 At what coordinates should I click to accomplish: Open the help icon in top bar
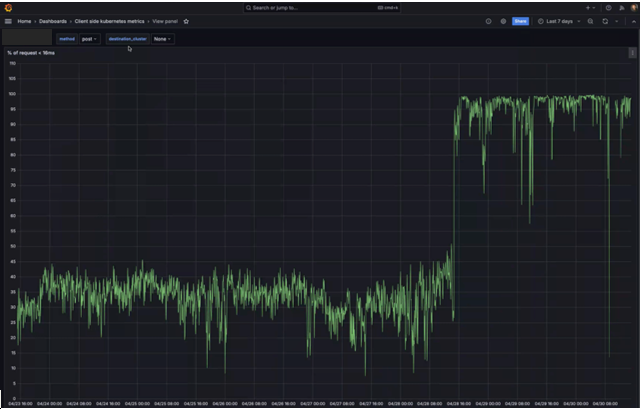[608, 7]
